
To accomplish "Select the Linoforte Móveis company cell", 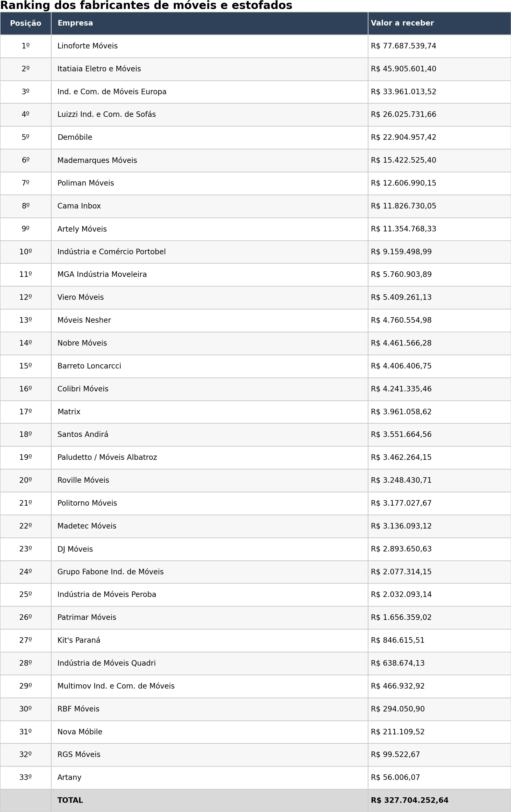I will click(210, 46).
